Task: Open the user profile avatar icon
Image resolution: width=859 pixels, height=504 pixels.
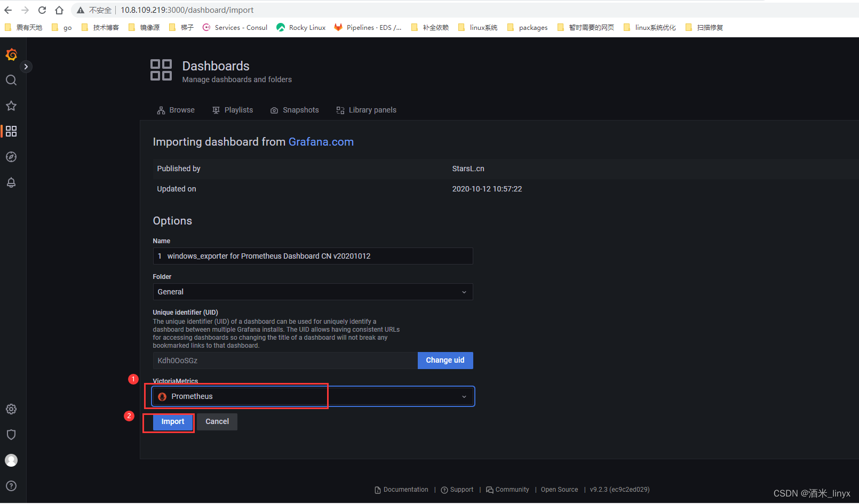Action: 11,460
